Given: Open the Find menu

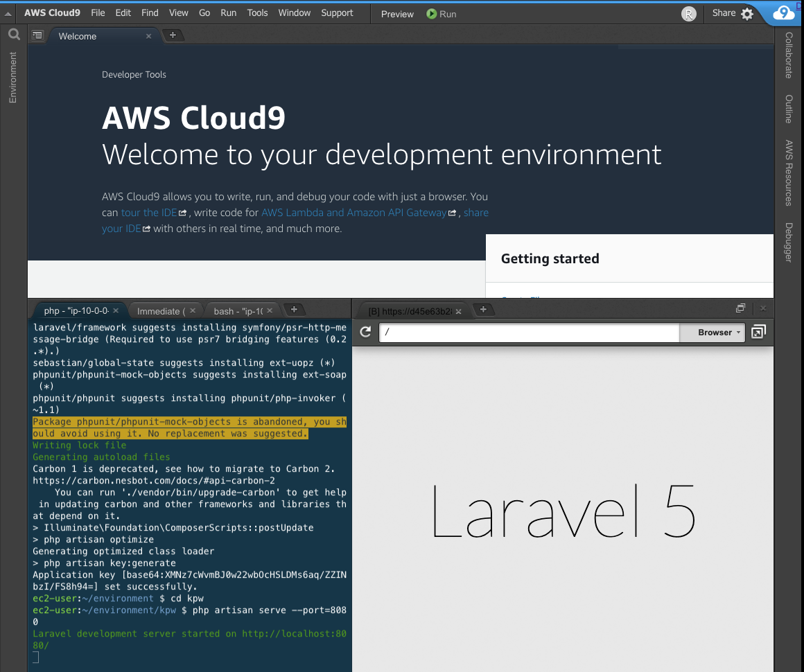Looking at the screenshot, I should 150,12.
